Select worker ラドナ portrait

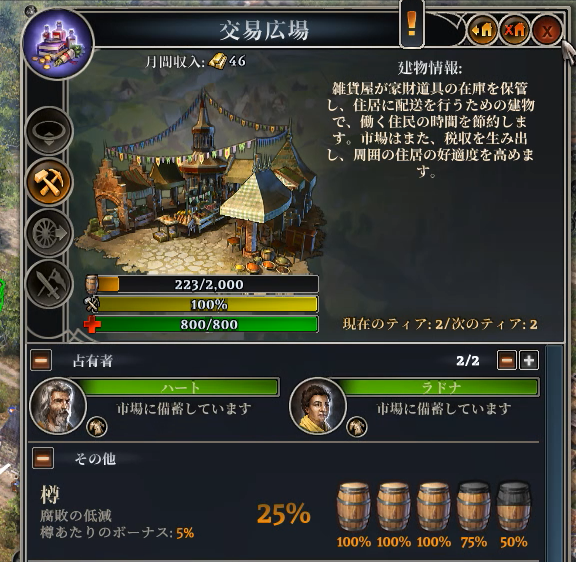pyautogui.click(x=317, y=406)
